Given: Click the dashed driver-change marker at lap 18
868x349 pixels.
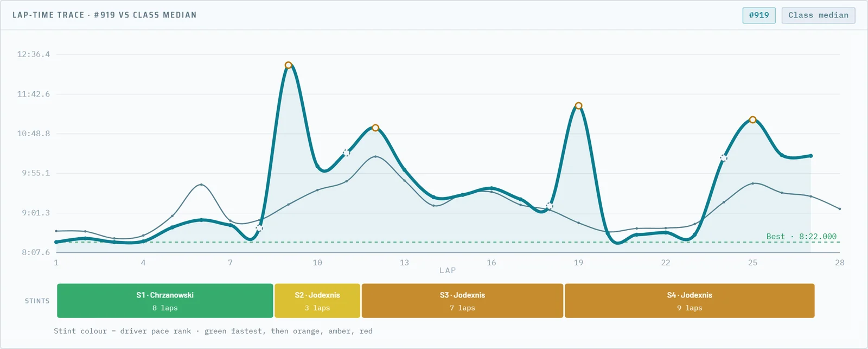Looking at the screenshot, I should [x=550, y=206].
